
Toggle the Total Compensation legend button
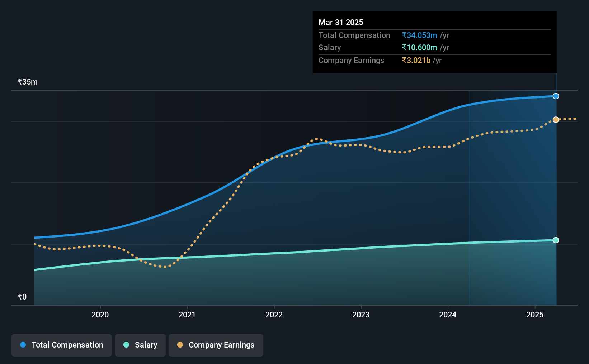62,345
